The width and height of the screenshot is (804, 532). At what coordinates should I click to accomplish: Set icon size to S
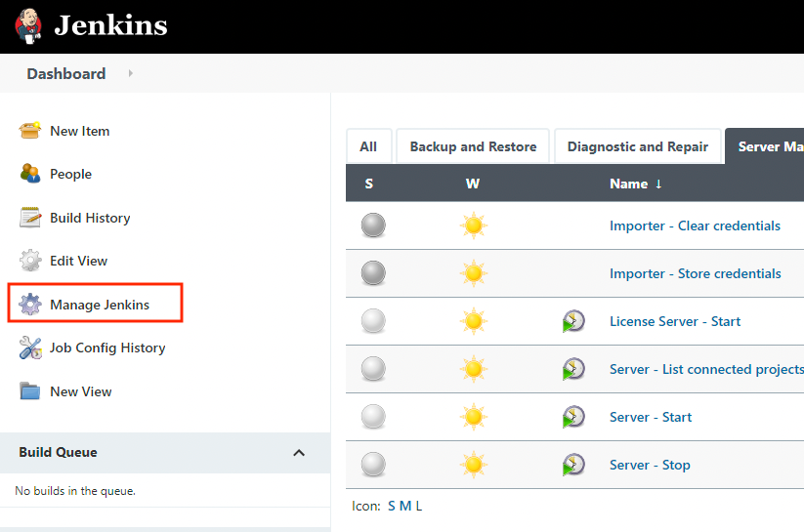click(x=392, y=506)
